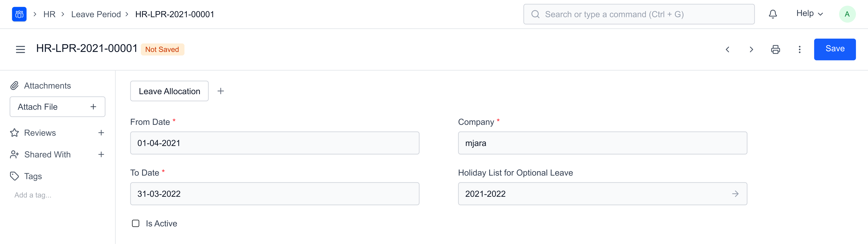Open the three-dot more options menu
Viewport: 868px width, 244px height.
(799, 50)
